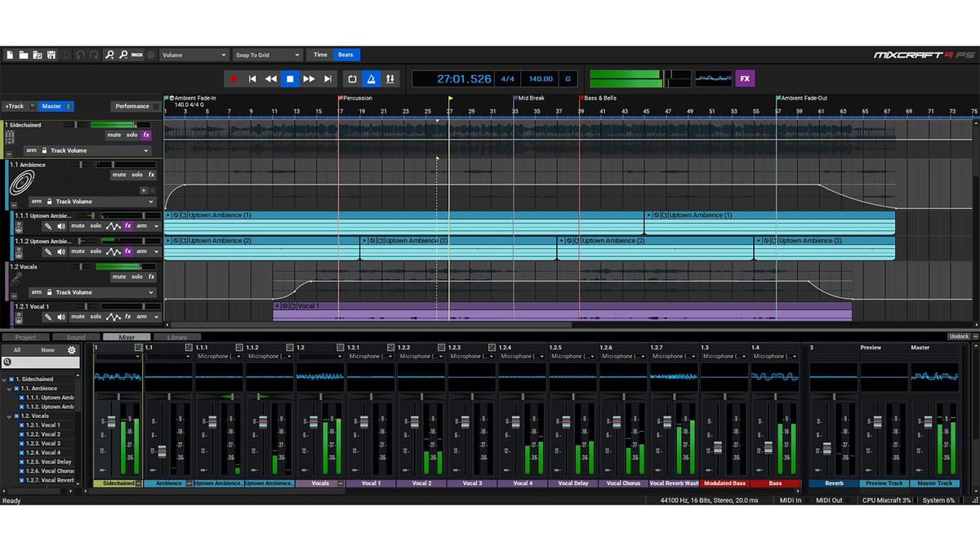Click the metronome icon in the transport bar

pyautogui.click(x=372, y=78)
